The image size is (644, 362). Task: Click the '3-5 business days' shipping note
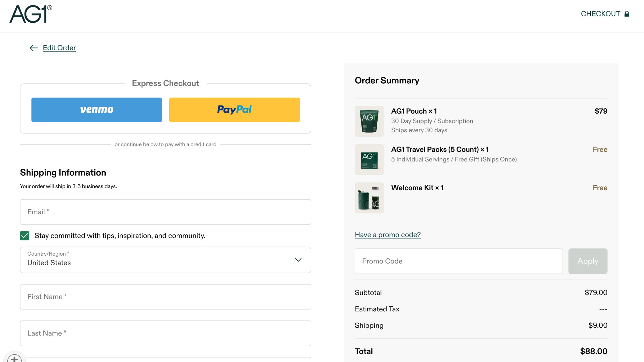tap(69, 186)
